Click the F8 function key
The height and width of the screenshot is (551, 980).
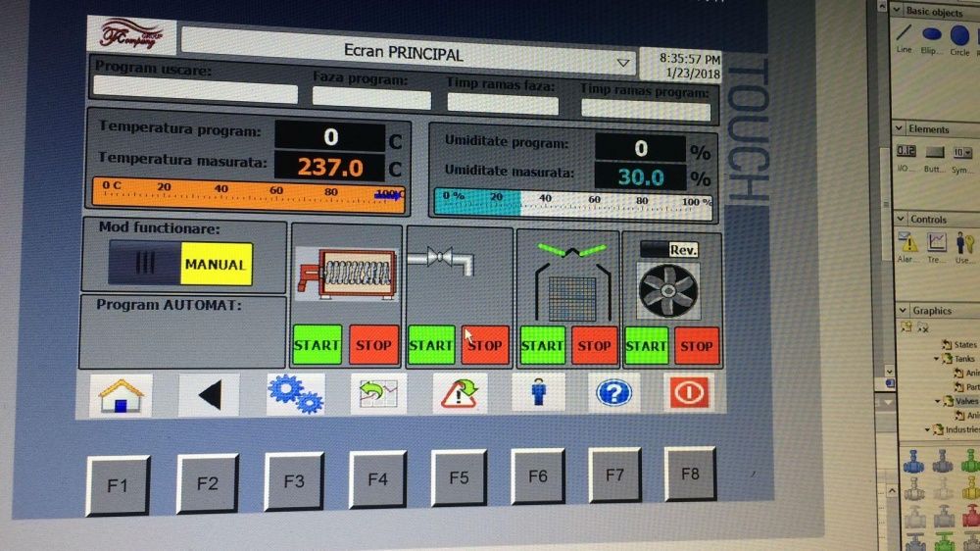point(690,474)
